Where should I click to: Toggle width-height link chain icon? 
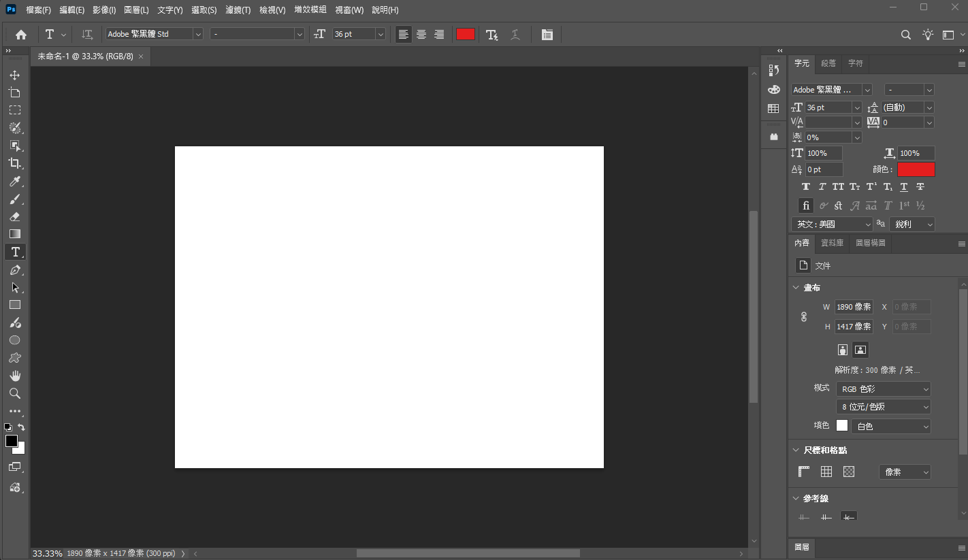point(804,316)
